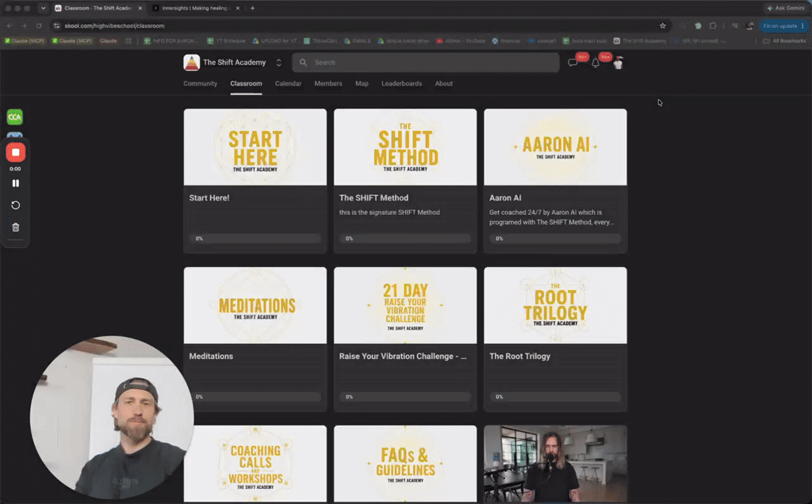The width and height of the screenshot is (812, 504).
Task: Open the Meditations course thumbnail
Action: tap(255, 305)
